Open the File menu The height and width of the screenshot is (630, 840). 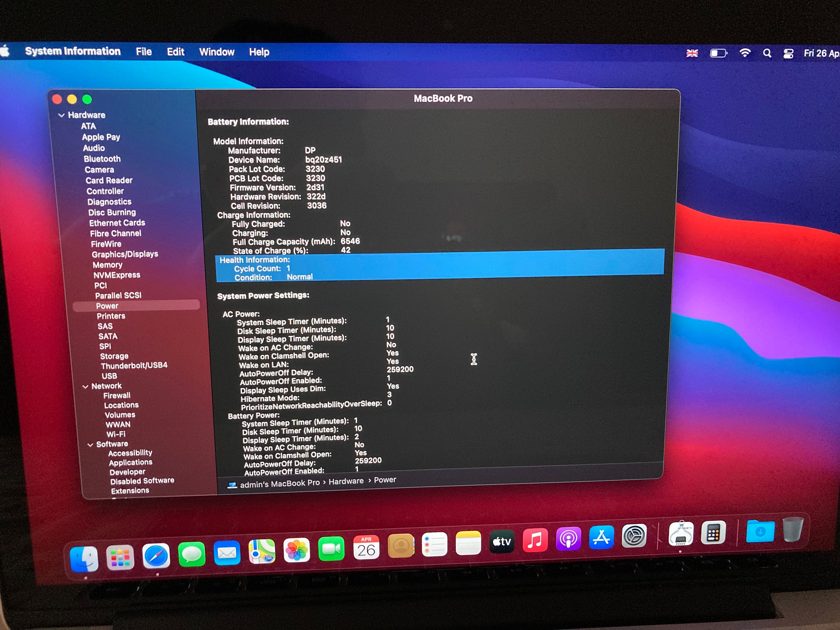pos(144,52)
